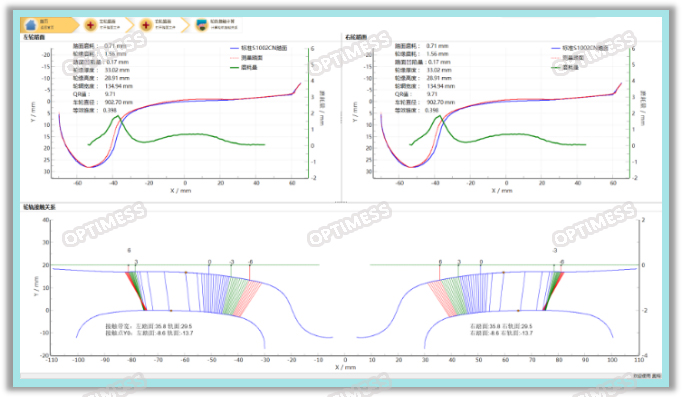This screenshot has width=682, height=397.
Task: Click the right wheel profile panel title
Action: coord(356,37)
